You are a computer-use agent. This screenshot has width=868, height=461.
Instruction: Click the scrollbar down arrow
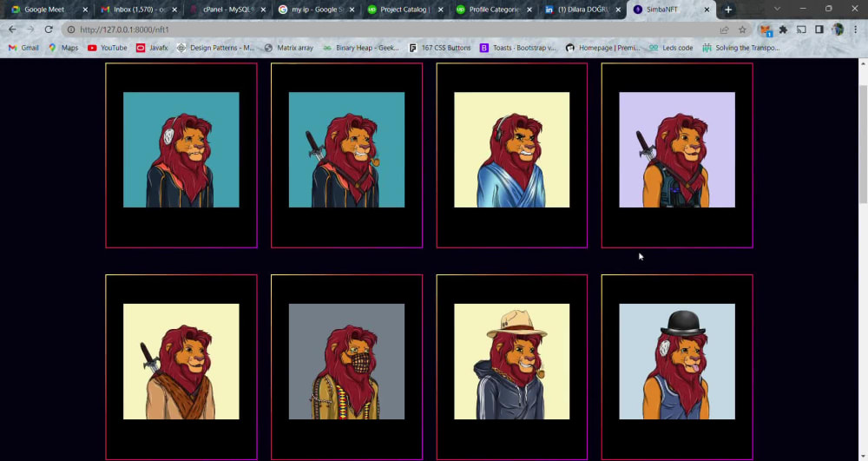tap(863, 457)
